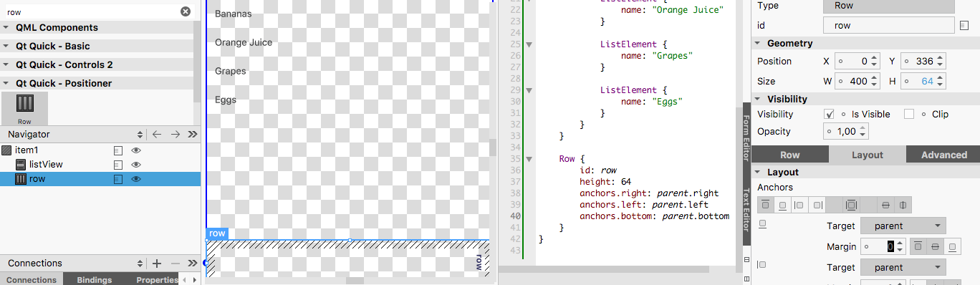980x285 pixels.
Task: Toggle the right anchor button
Action: pos(817,205)
